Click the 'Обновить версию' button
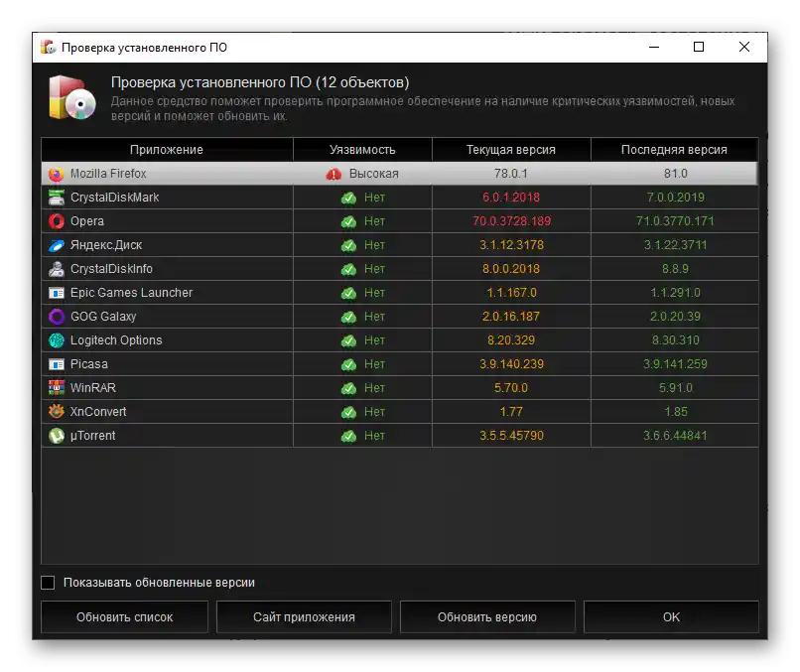 click(487, 616)
